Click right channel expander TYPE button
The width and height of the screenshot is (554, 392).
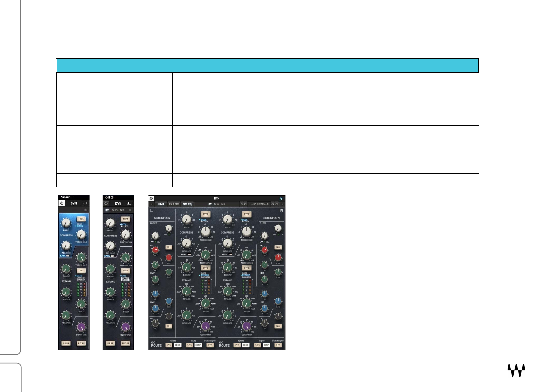[246, 268]
